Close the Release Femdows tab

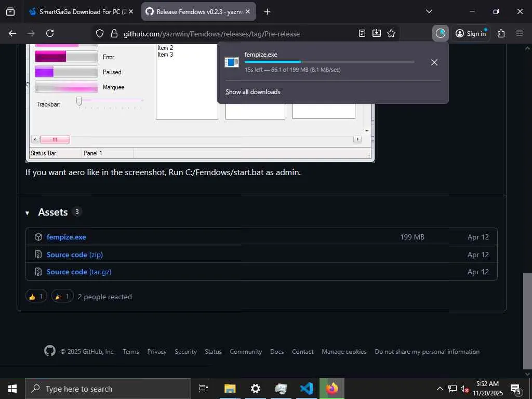click(x=248, y=11)
